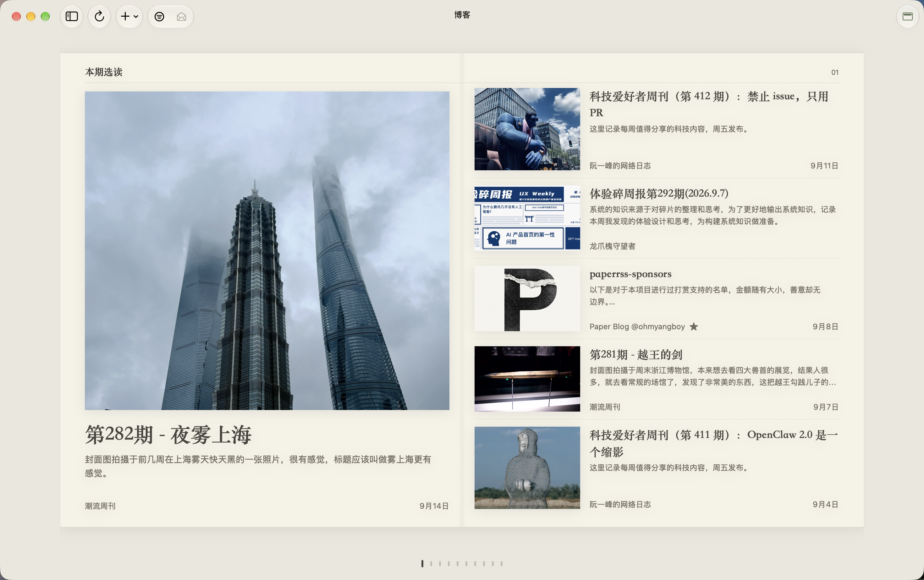Open 科技爱好者周刊 第 411 期 article
The image size is (924, 580).
714,443
